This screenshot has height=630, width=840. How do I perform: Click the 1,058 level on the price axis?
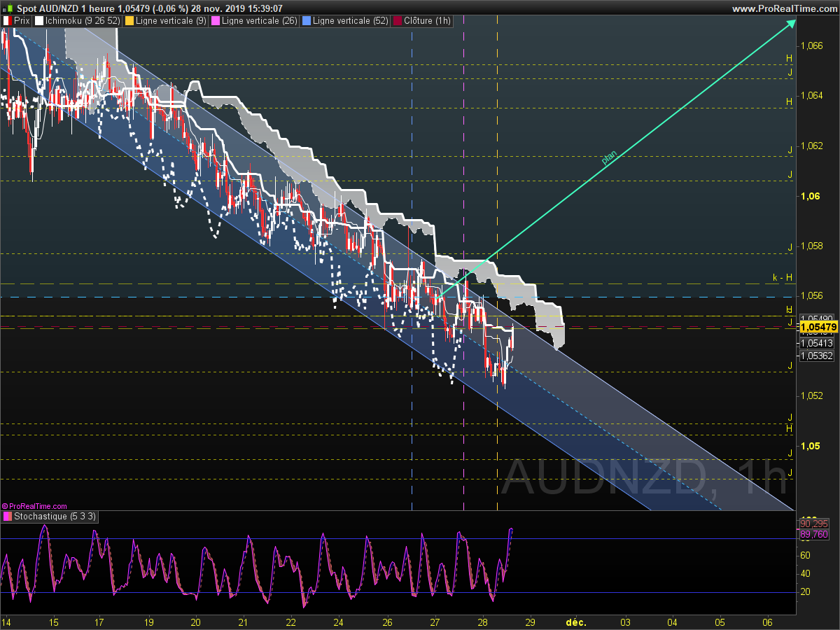coord(811,246)
